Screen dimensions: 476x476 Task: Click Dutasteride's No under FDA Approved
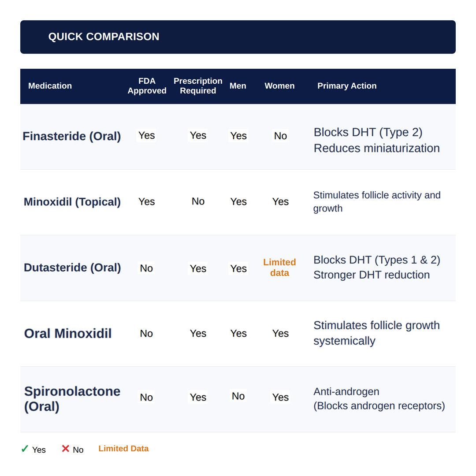pos(146,268)
